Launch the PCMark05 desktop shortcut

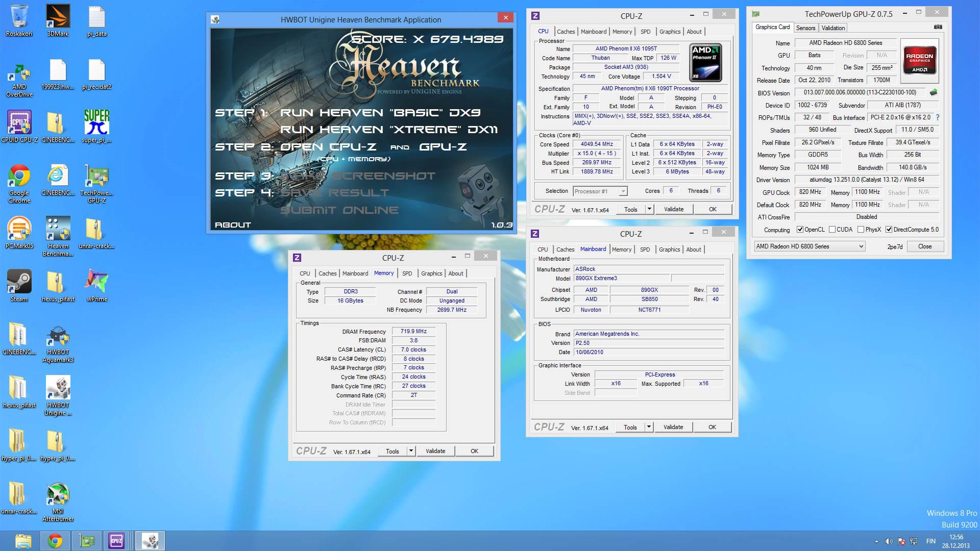coord(19,233)
